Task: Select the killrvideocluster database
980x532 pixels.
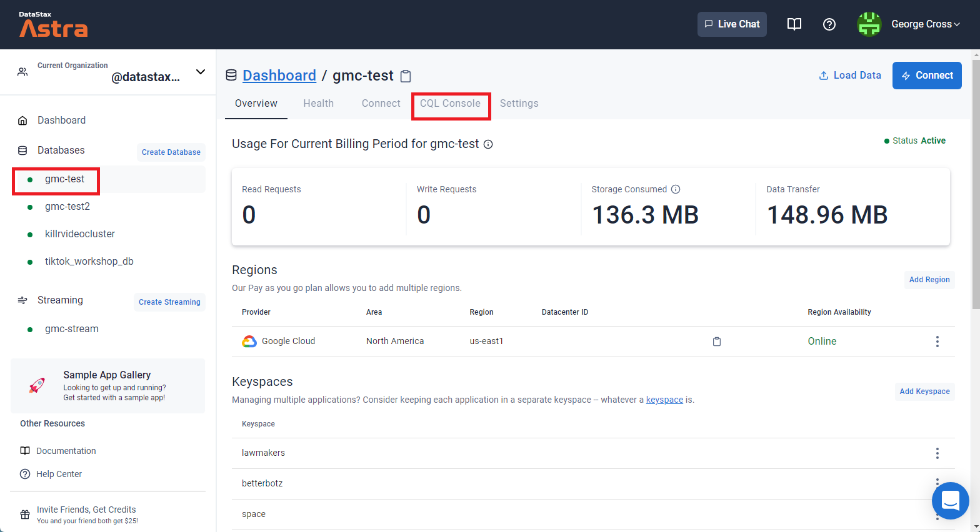Action: click(80, 234)
